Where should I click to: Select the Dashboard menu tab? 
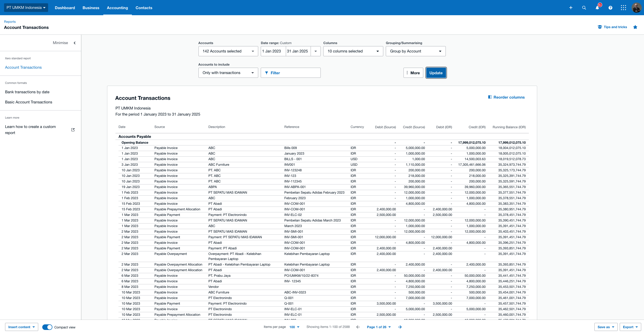tap(64, 8)
